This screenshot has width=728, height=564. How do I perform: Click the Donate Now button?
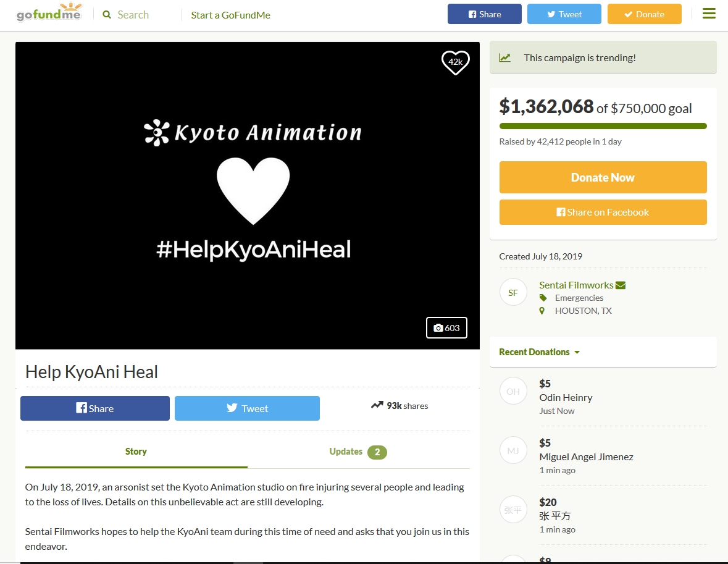603,177
